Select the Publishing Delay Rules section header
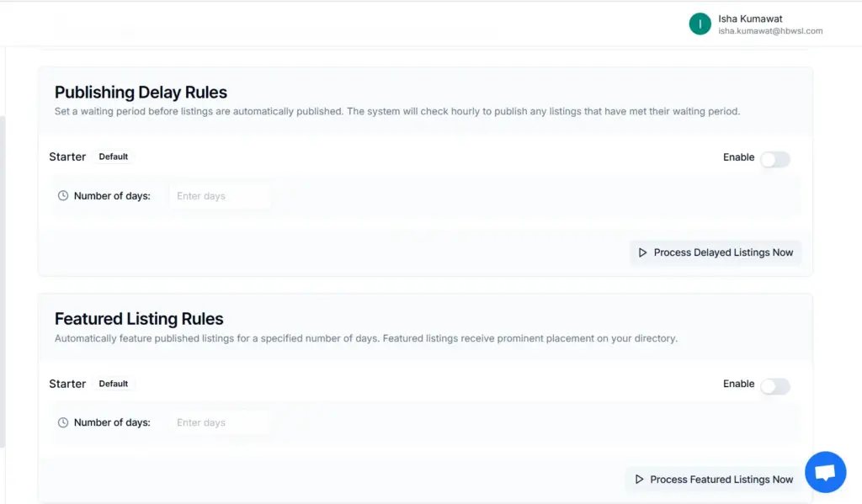The image size is (862, 504). coord(141,92)
